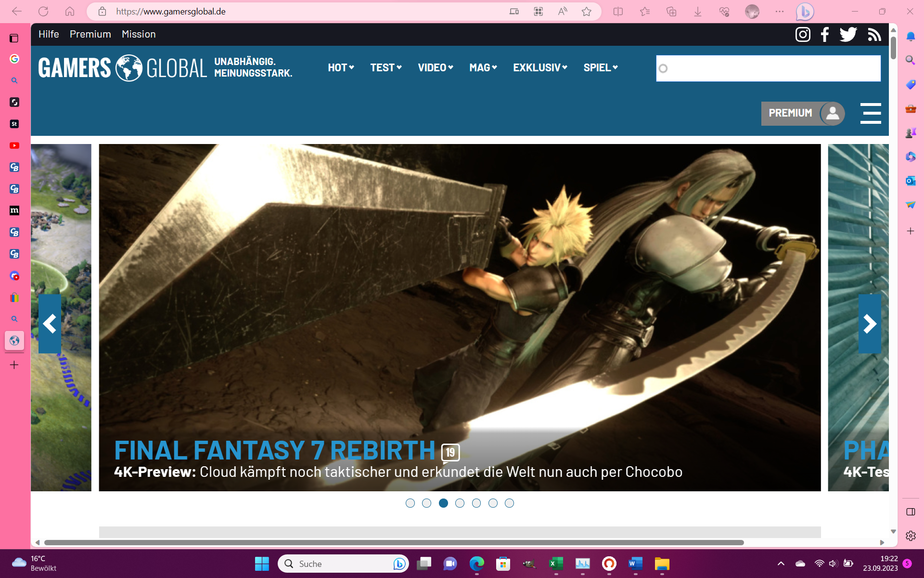Open the Instagram icon in the site header

click(803, 34)
